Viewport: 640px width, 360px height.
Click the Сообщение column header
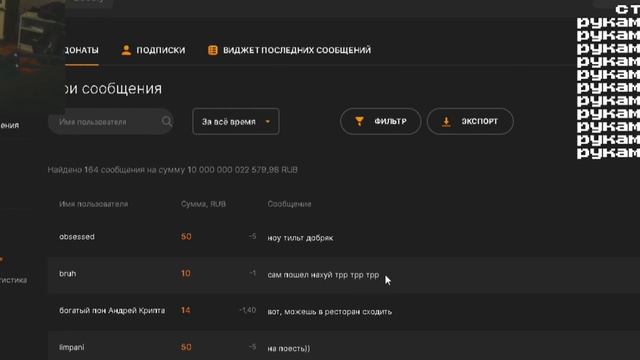289,204
